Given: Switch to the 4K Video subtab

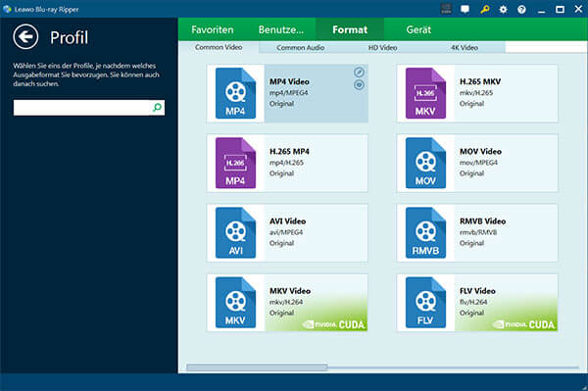Looking at the screenshot, I should [x=465, y=48].
